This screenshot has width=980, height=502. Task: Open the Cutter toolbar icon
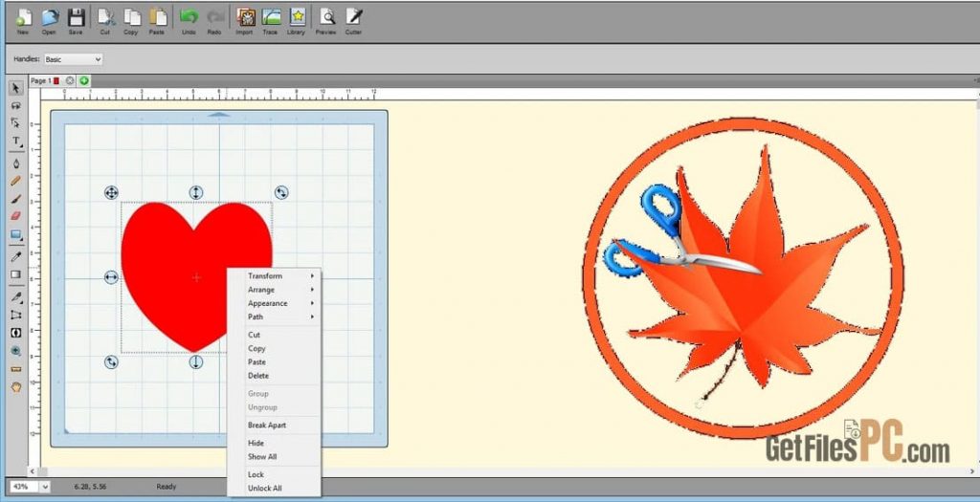click(353, 19)
